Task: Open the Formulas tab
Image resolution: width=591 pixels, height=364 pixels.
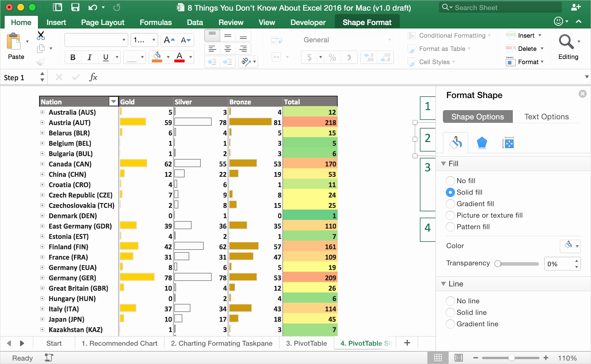Action: pos(156,22)
